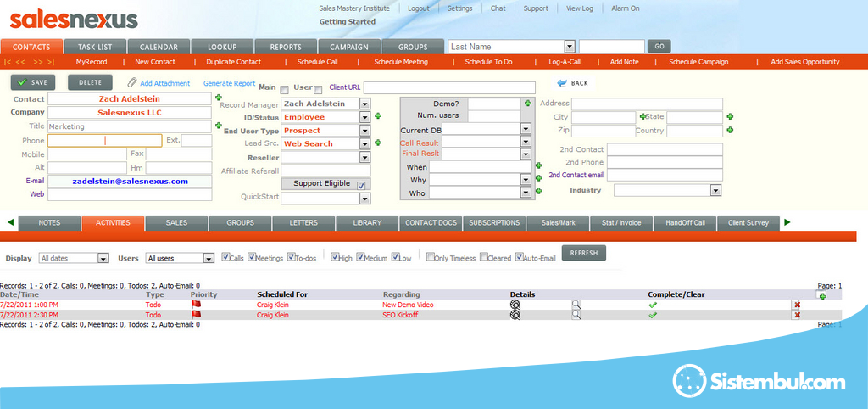Click the green plus beside Who dropdown
Image resolution: width=868 pixels, height=409 pixels.
[538, 191]
